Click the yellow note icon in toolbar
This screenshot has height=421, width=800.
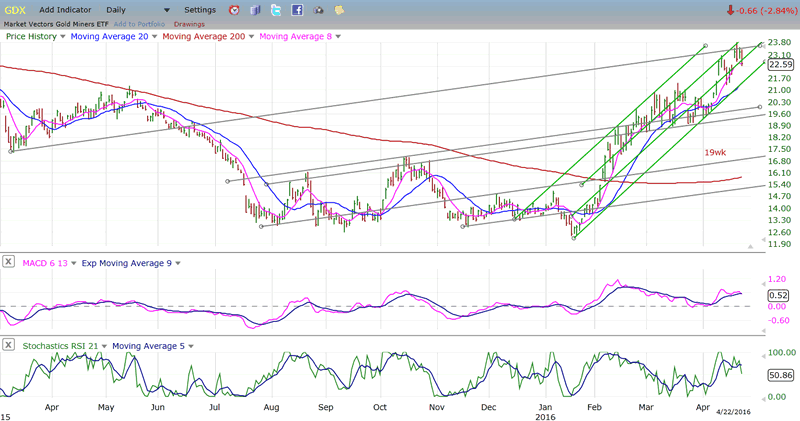click(x=340, y=10)
